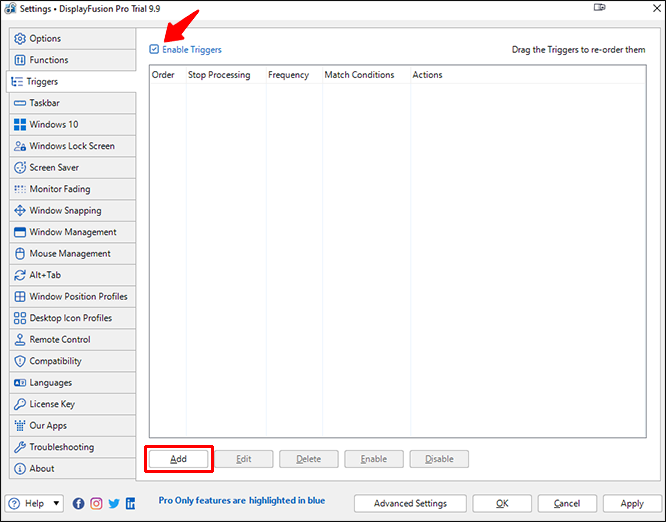666x522 pixels.
Task: Click the Enable trigger button
Action: click(374, 459)
